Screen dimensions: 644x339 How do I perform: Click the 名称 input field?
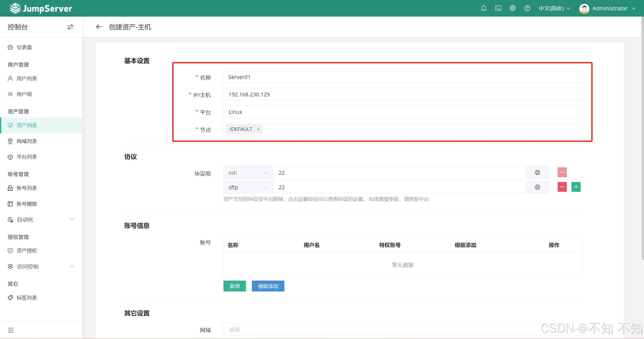click(402, 77)
